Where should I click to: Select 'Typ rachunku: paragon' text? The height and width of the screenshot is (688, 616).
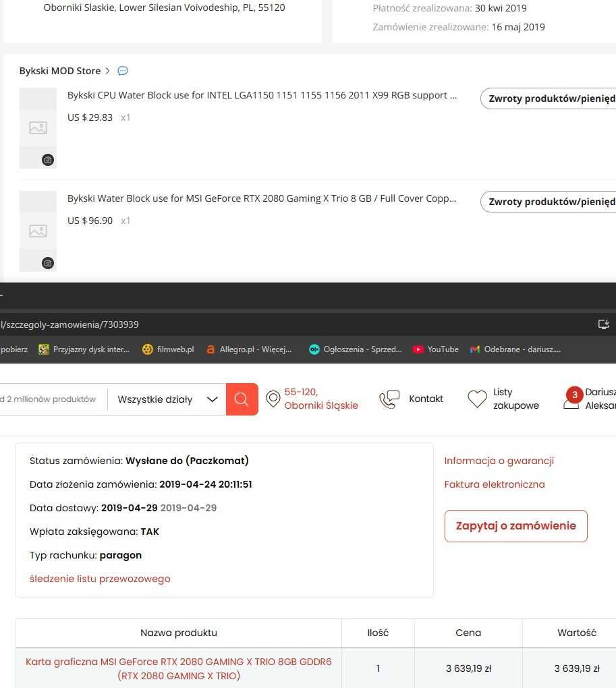[x=86, y=556]
